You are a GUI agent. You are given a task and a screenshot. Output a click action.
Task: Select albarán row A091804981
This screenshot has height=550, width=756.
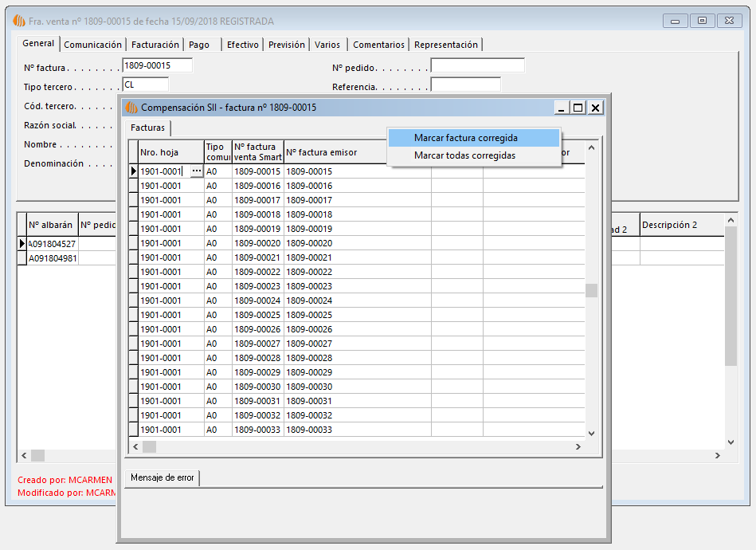point(52,258)
